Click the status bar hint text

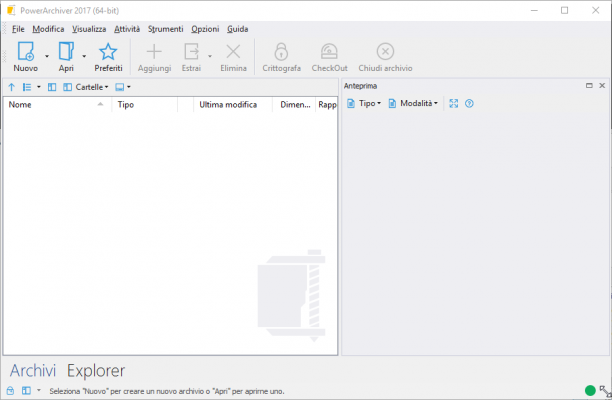(167, 391)
